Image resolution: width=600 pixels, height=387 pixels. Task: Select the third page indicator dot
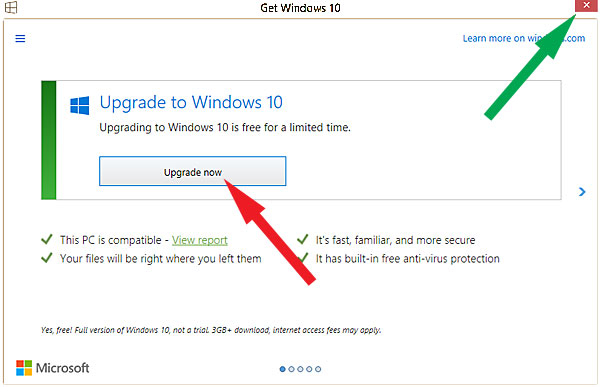tap(300, 369)
